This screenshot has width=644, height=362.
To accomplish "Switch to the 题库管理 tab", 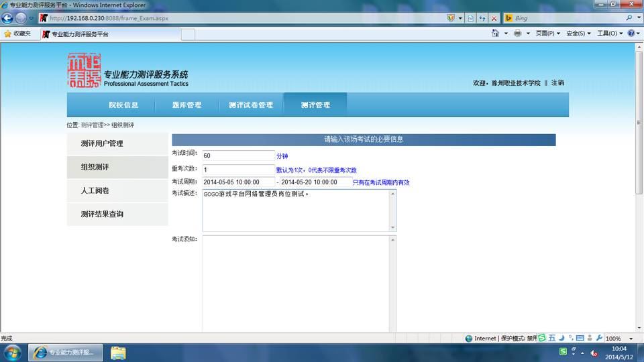I will [x=186, y=105].
